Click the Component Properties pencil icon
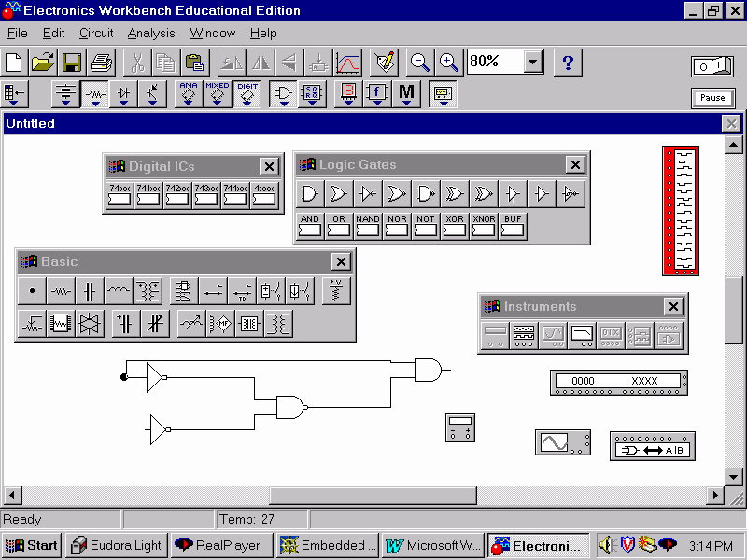Viewport: 747px width, 560px height. (385, 63)
